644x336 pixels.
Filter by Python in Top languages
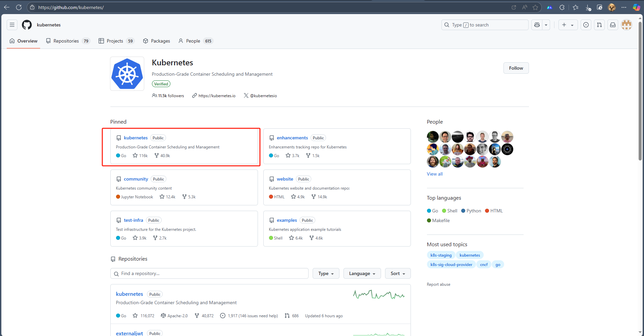pyautogui.click(x=471, y=211)
